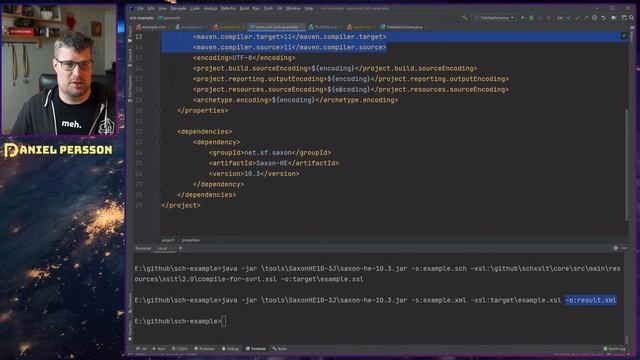Image resolution: width=640 pixels, height=360 pixels.
Task: Open the Help menu
Action: click(309, 8)
